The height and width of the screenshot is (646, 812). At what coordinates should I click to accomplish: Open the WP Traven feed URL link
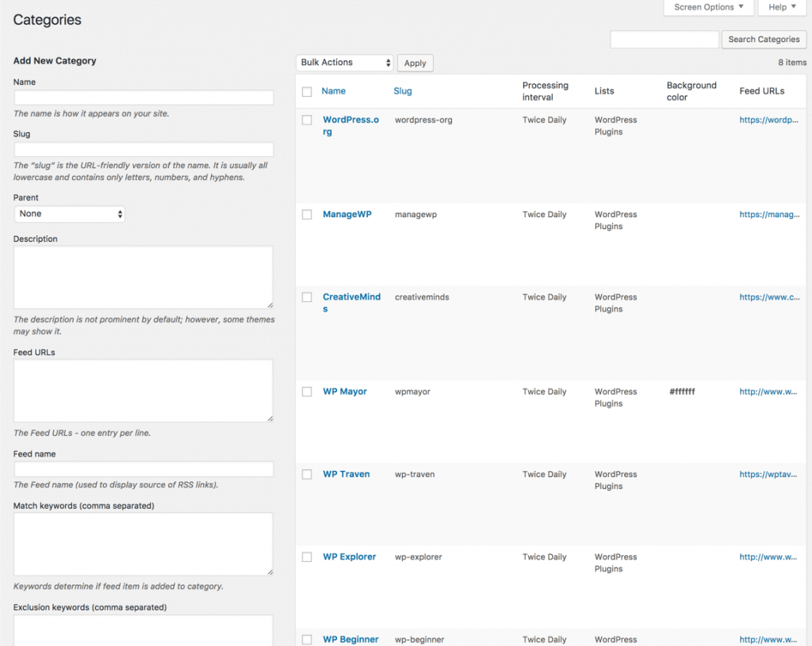point(768,475)
